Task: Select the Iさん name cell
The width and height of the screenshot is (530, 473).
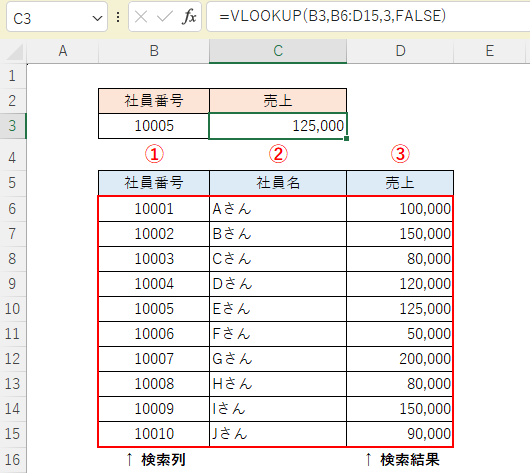Action: pyautogui.click(x=278, y=409)
